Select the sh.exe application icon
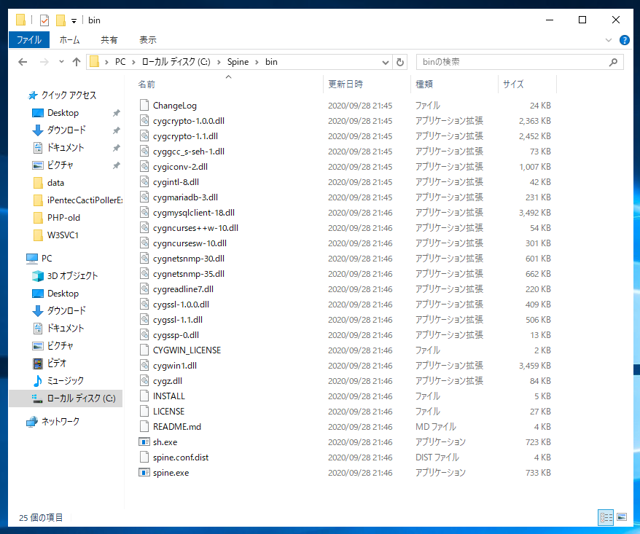The width and height of the screenshot is (640, 534). [x=144, y=442]
